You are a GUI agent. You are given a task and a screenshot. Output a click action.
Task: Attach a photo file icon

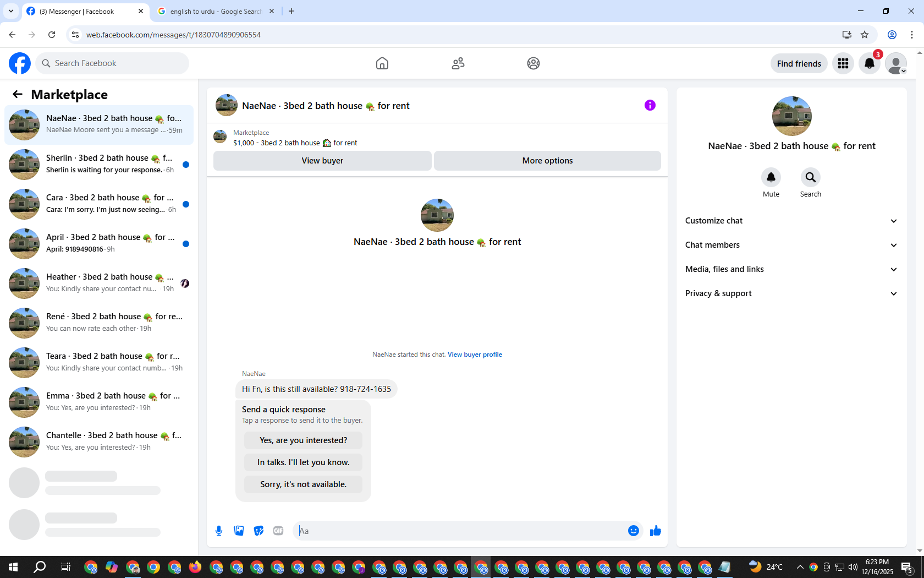239,531
